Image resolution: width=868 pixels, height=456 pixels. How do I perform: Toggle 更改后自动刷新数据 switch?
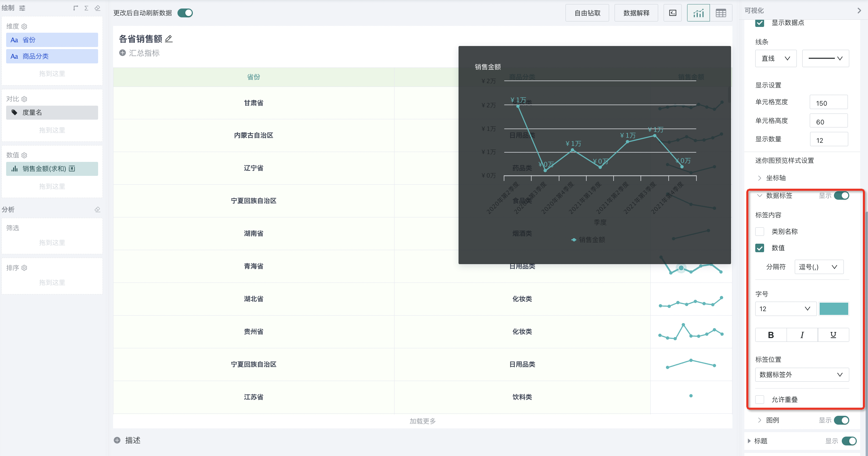(185, 13)
